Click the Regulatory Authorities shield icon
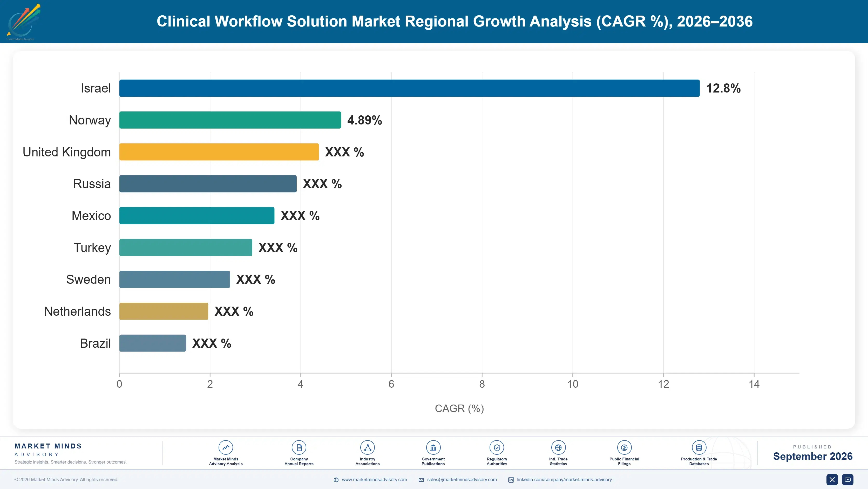 pyautogui.click(x=497, y=447)
